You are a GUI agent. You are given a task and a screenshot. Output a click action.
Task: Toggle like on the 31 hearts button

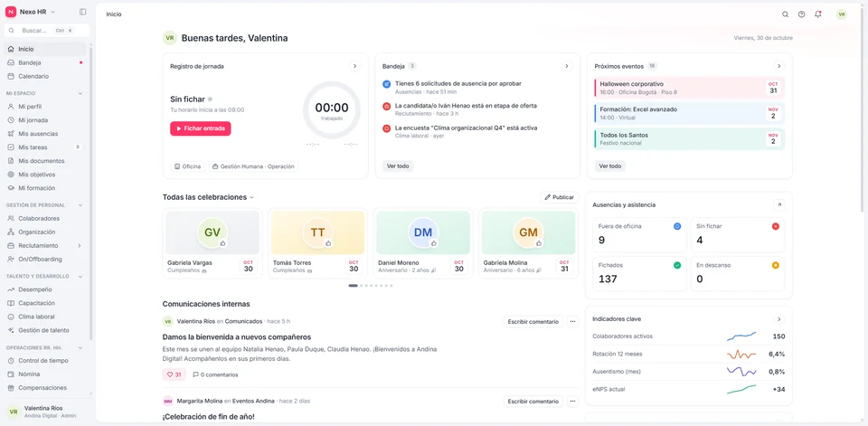click(x=175, y=374)
